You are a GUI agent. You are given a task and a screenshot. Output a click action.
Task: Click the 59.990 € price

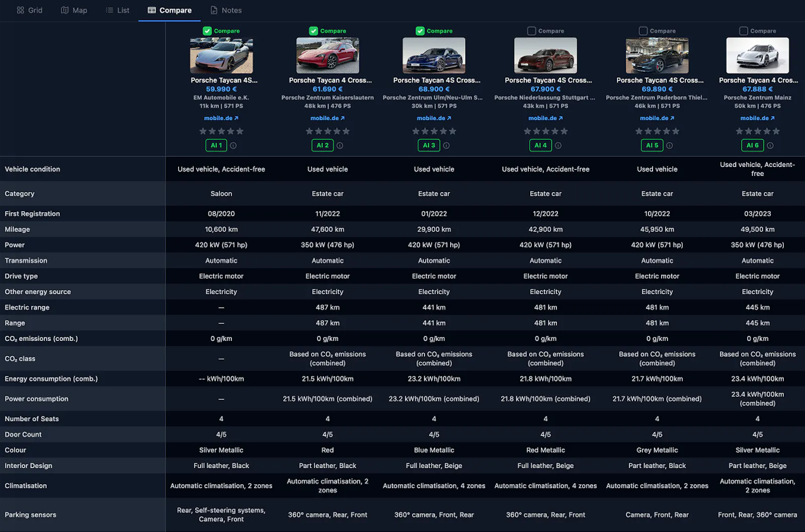tap(221, 89)
